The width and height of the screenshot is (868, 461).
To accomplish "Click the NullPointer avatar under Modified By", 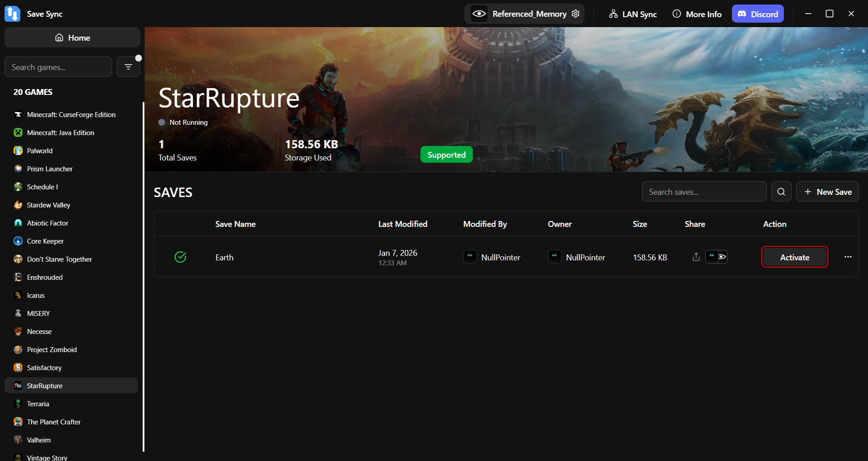I will (470, 257).
